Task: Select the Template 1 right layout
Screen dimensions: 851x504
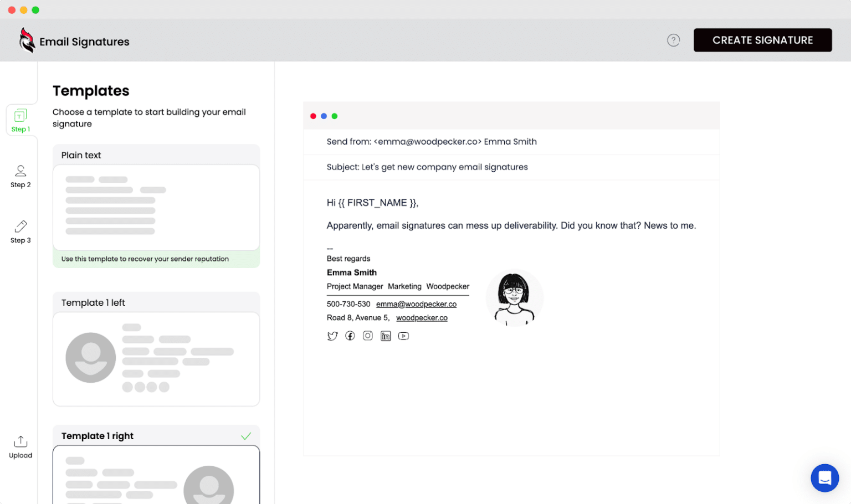Action: coord(156,471)
